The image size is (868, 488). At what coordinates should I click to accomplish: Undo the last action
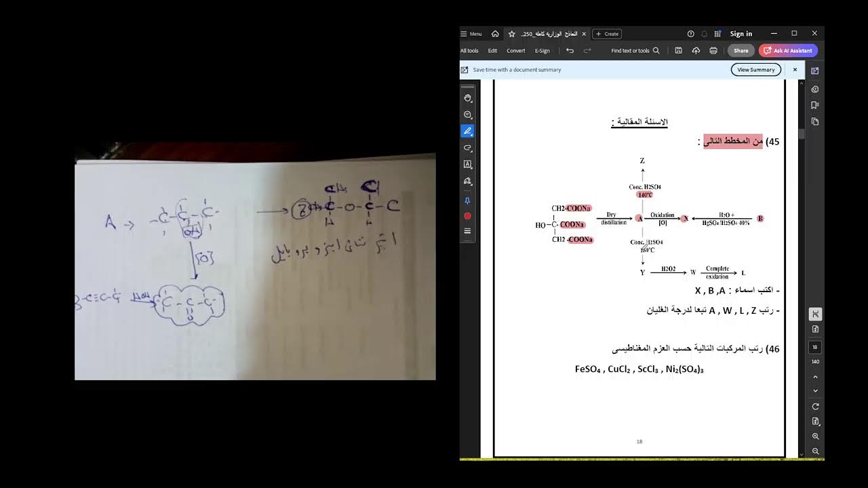pos(570,51)
